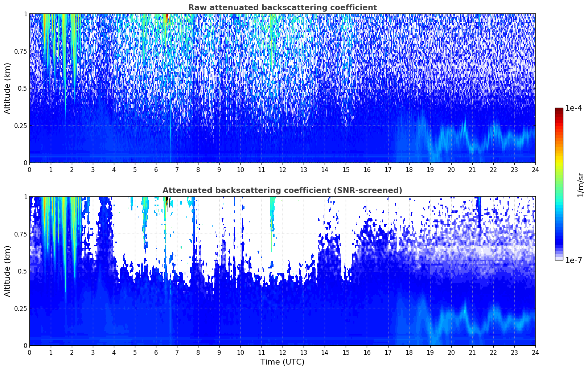
Task: Click altitude tick '0.5' on the SNR-screened plot
Action: pos(22,271)
